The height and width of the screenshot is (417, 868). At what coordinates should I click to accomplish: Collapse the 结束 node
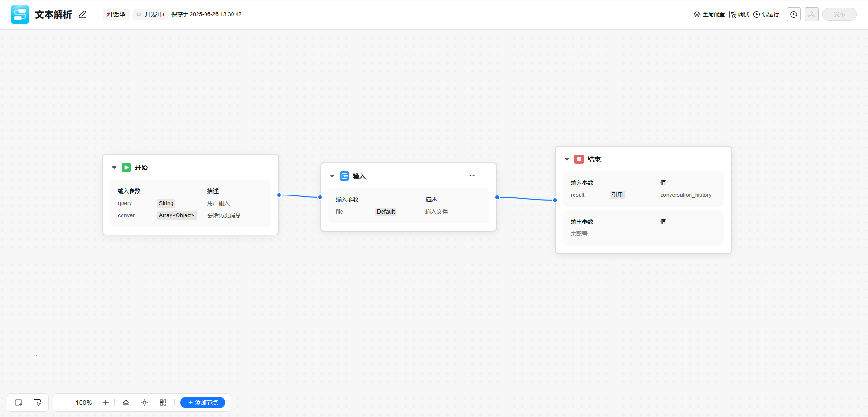pos(567,159)
